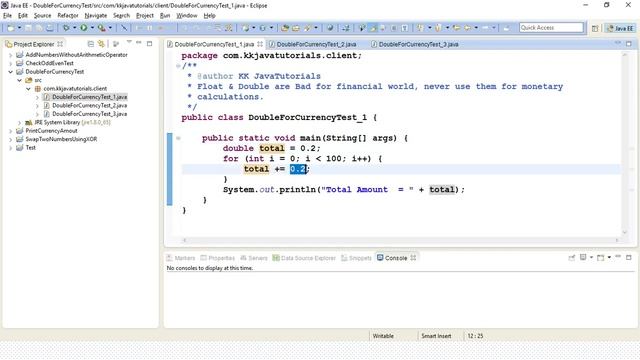Open the Markers view tab
This screenshot has width=640, height=360.
pyautogui.click(x=181, y=258)
